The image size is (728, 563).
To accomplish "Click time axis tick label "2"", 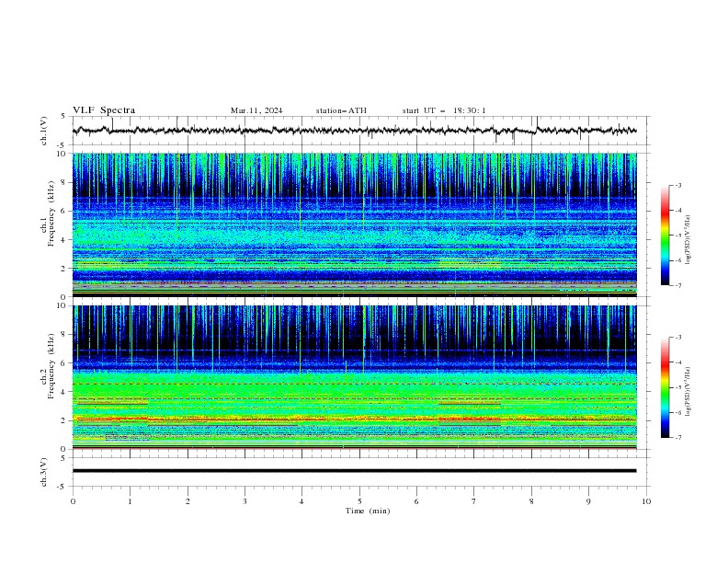I will (188, 501).
